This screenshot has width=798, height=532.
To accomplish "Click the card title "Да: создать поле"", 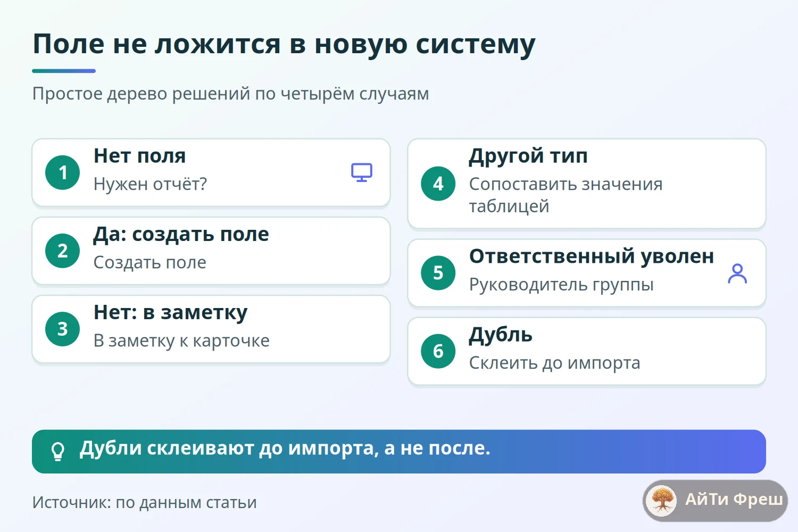I will [x=181, y=234].
